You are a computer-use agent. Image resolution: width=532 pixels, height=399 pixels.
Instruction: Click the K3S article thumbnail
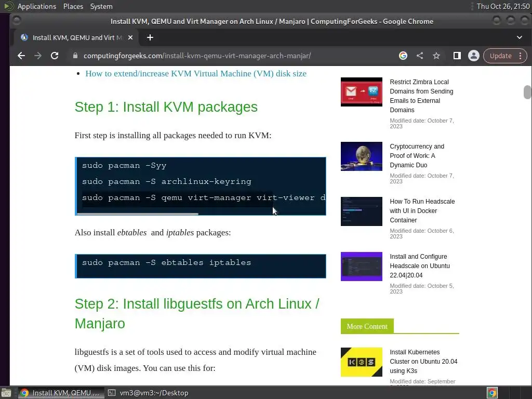(362, 362)
